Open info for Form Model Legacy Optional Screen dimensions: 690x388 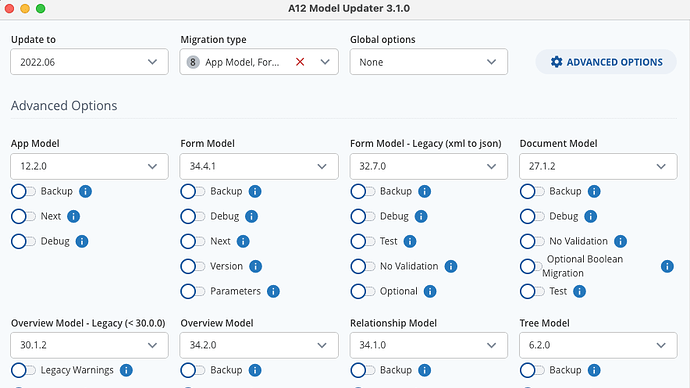click(x=430, y=291)
